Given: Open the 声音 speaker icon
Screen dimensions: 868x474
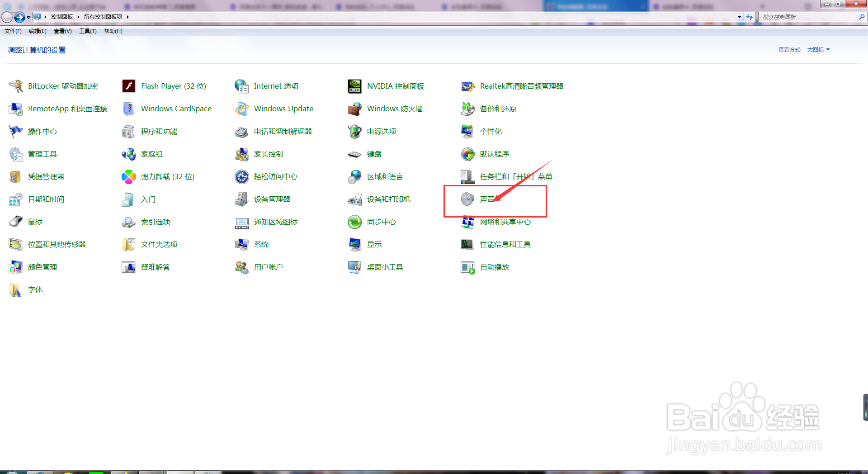Looking at the screenshot, I should pos(468,199).
